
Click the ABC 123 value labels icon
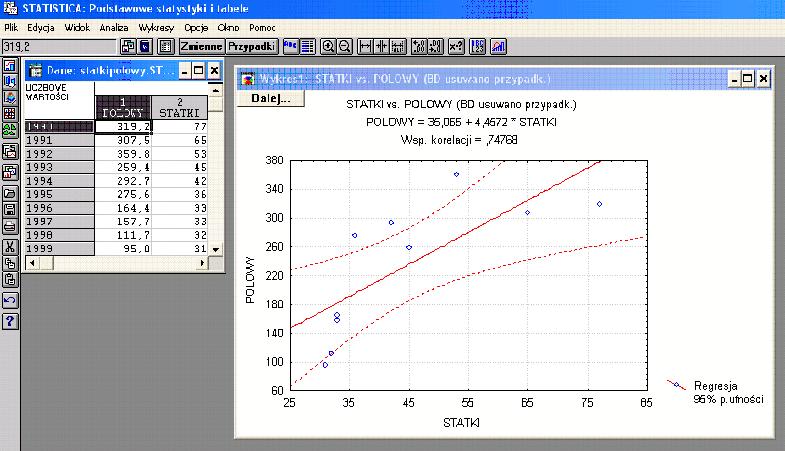(477, 47)
